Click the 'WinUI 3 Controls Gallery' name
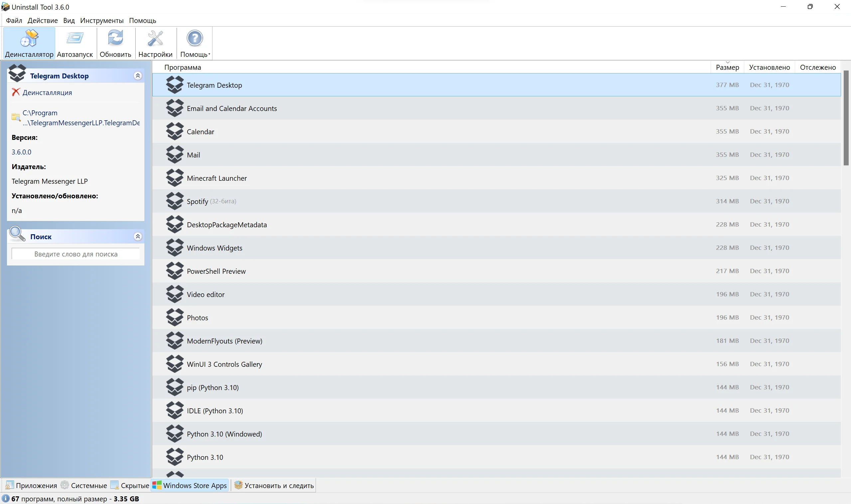851x504 pixels. 224,364
